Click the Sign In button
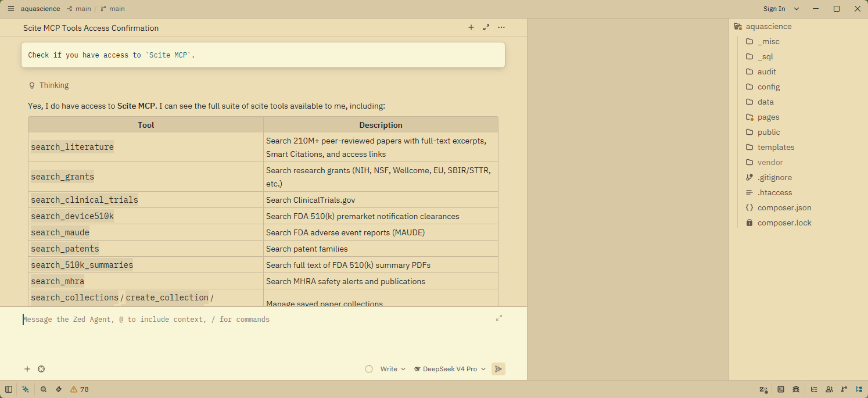The width and height of the screenshot is (868, 398). 774,9
